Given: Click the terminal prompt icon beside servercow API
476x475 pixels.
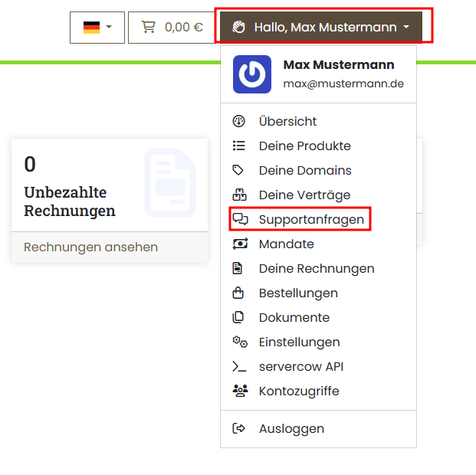Looking at the screenshot, I should 239,367.
